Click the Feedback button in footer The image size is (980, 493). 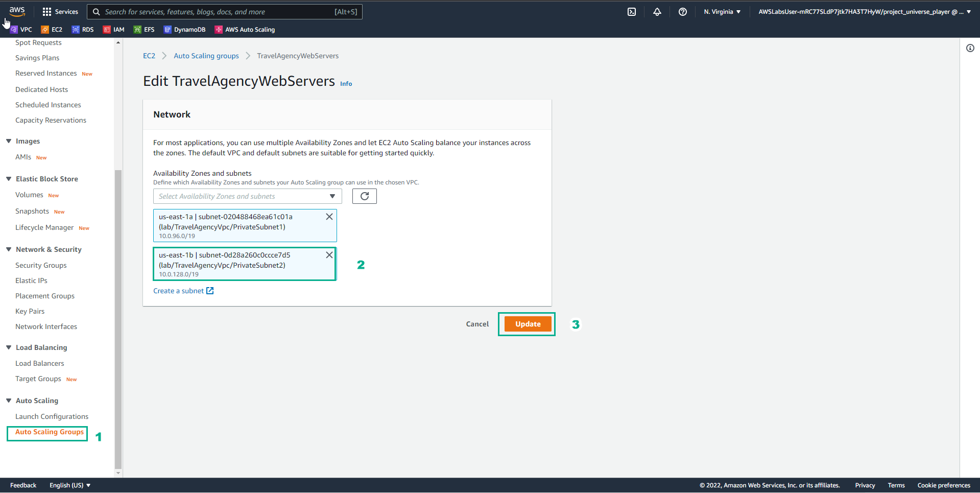click(23, 485)
